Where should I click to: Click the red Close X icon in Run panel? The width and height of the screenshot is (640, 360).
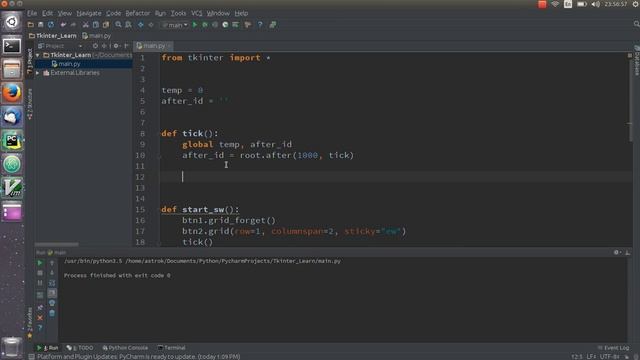(x=40, y=318)
